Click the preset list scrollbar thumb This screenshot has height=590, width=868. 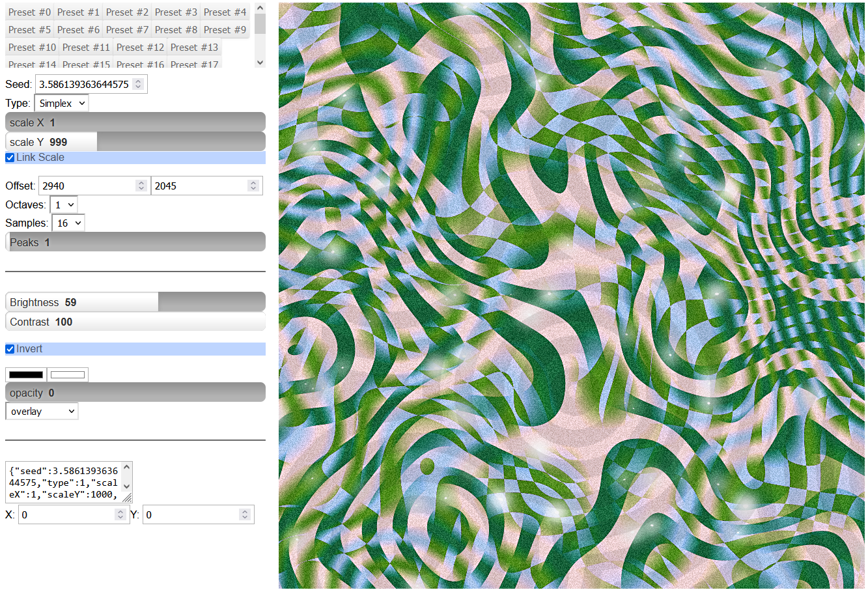(260, 23)
